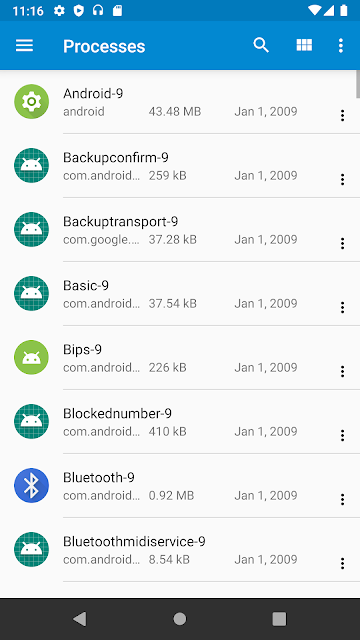
Task: Open the Blockednumber-9 process item
Action: (180, 422)
